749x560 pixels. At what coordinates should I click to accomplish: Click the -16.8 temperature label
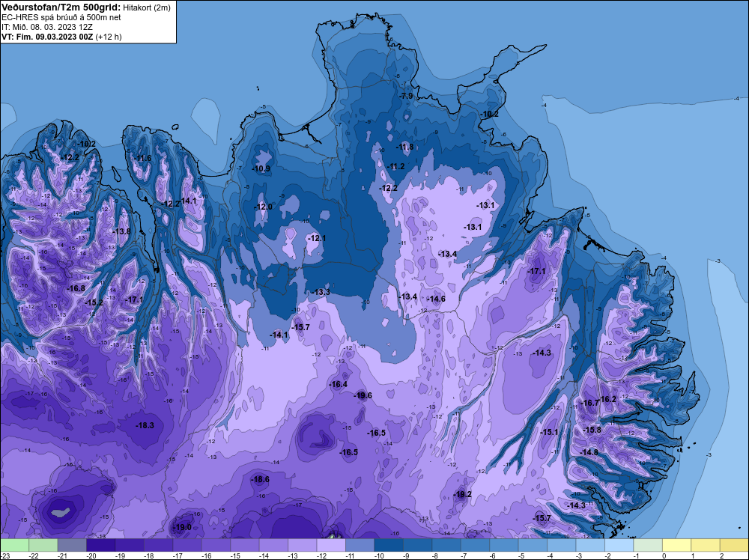[x=76, y=289]
